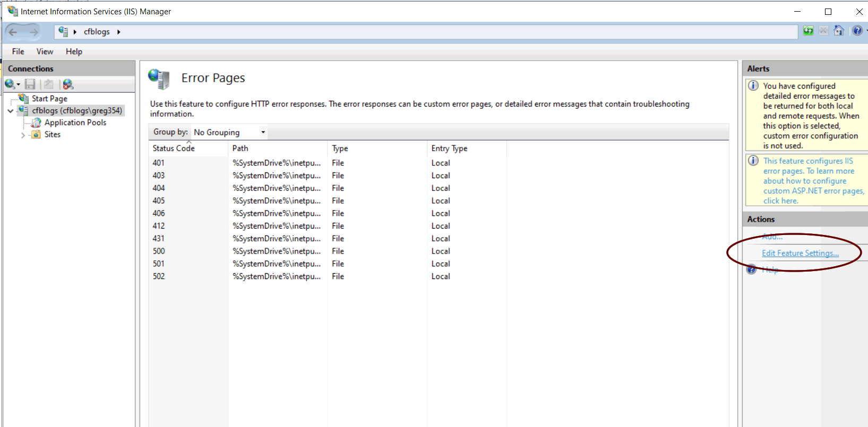Select the cfblogs (cfblogs\greg354) node
Viewport: 868px width, 427px height.
click(x=77, y=110)
